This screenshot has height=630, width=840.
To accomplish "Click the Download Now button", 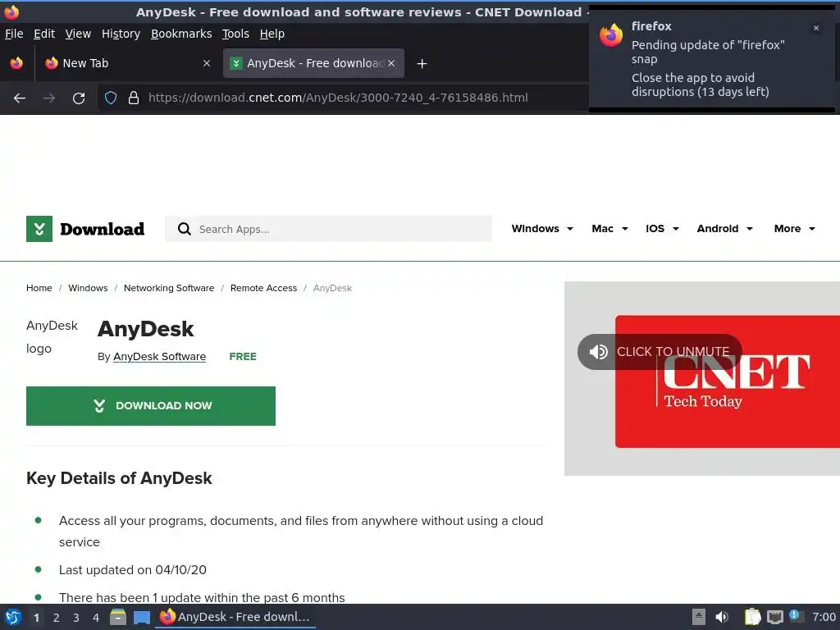I will pos(151,406).
